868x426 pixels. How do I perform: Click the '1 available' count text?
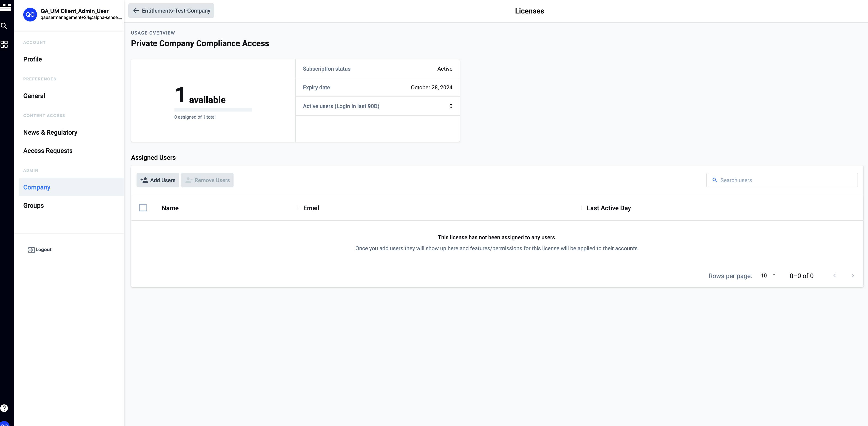pyautogui.click(x=200, y=96)
